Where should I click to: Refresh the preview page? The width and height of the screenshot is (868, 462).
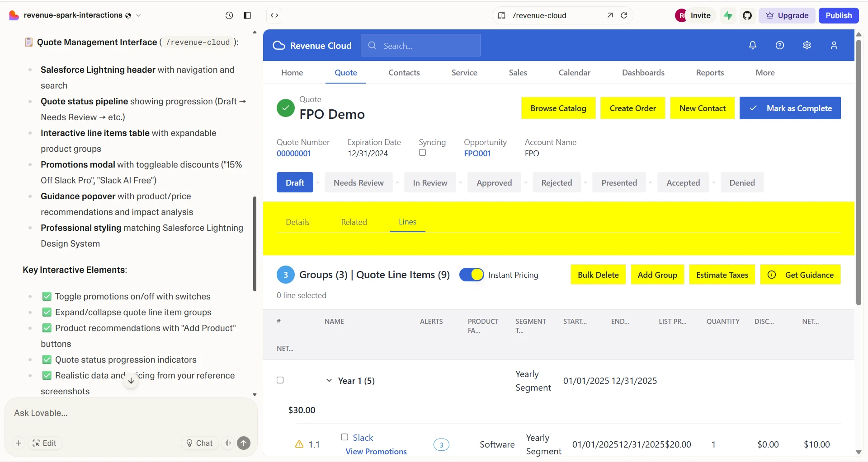[x=624, y=15]
